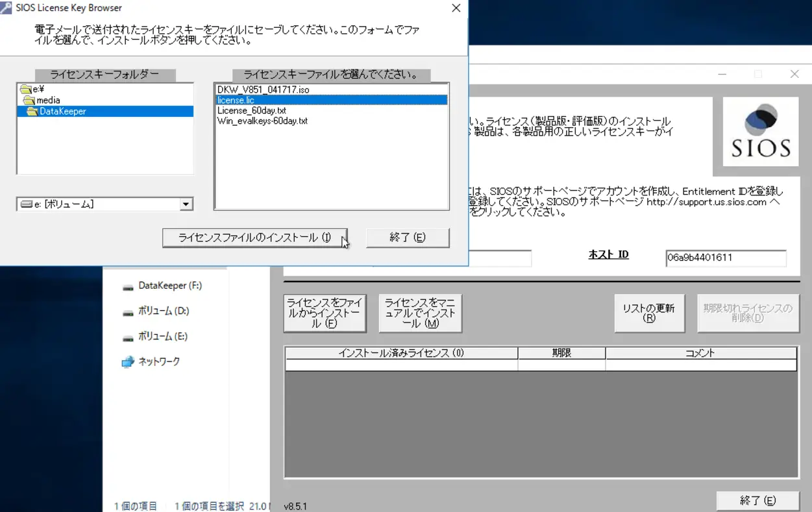Select the license.lic file
Viewport: 812px width, 512px height.
pos(331,100)
